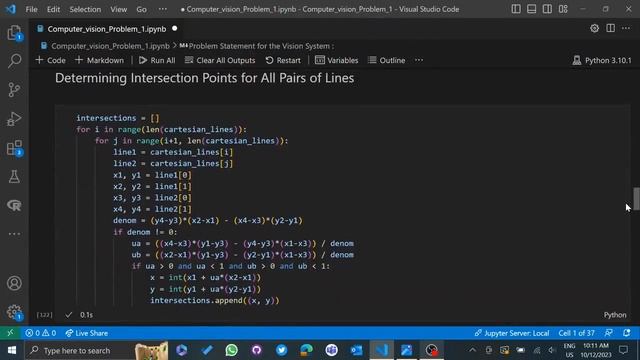Open GitHub Desktop from the taskbar
The height and width of the screenshot is (360, 640).
tap(256, 350)
